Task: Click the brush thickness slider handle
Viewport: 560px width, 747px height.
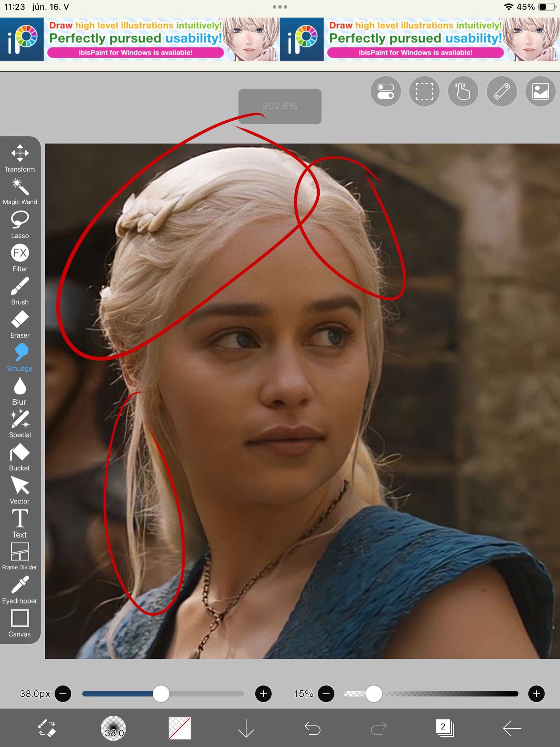Action: coord(161,694)
